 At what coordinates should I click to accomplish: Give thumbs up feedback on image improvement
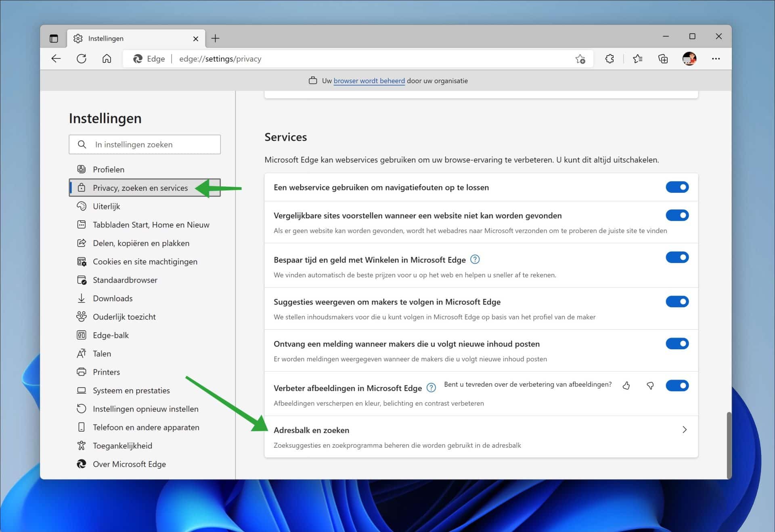coord(626,386)
